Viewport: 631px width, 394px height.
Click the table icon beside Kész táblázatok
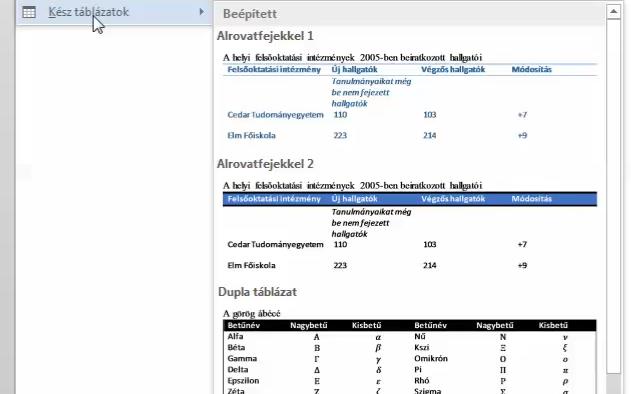(29, 12)
